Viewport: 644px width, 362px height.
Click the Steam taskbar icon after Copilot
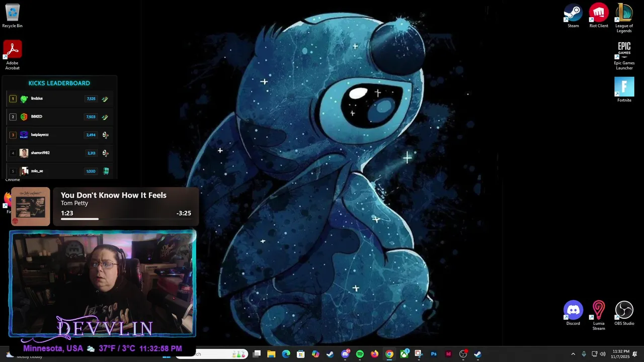[330, 354]
